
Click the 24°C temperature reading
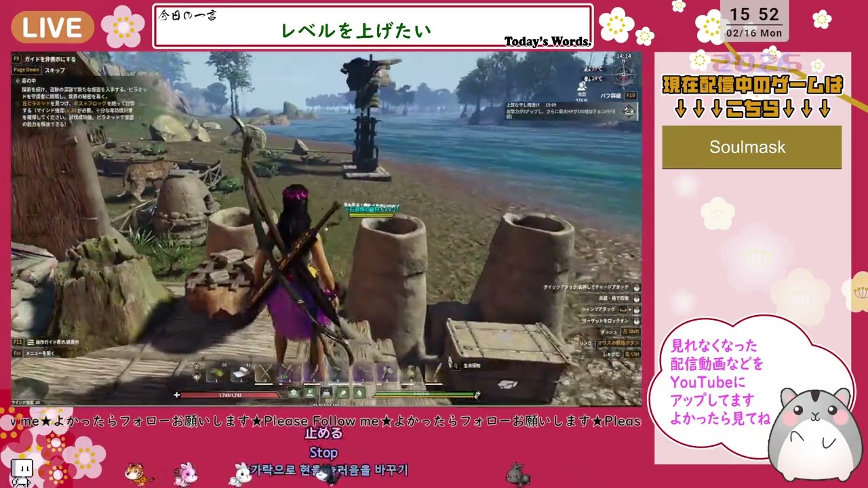[595, 79]
